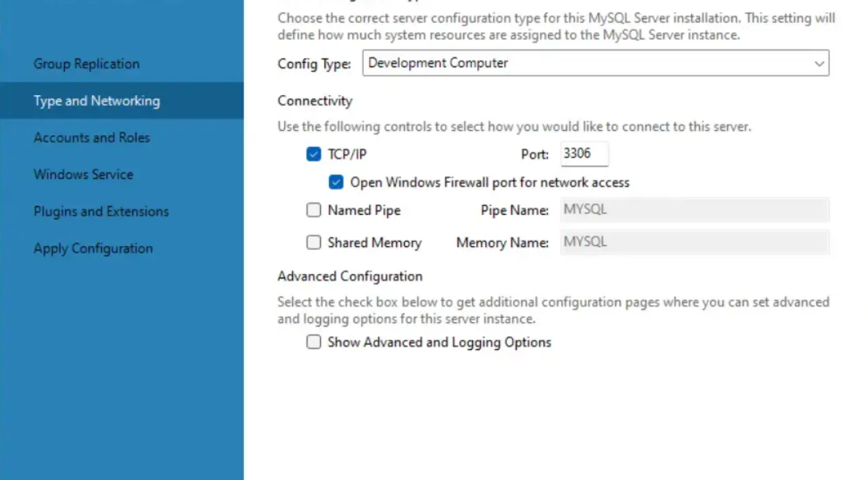
Task: Click the Port field showing 3306
Action: (x=584, y=154)
